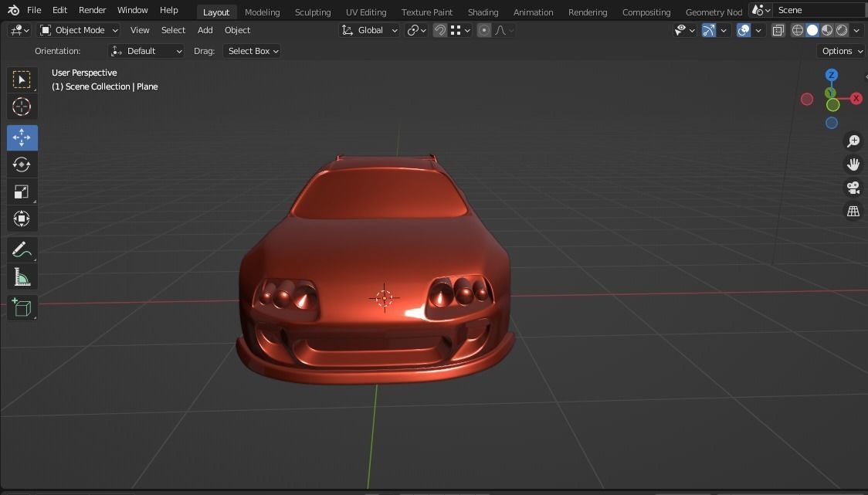Viewport: 868px width, 495px height.
Task: Open the viewport View menu
Action: coord(140,30)
